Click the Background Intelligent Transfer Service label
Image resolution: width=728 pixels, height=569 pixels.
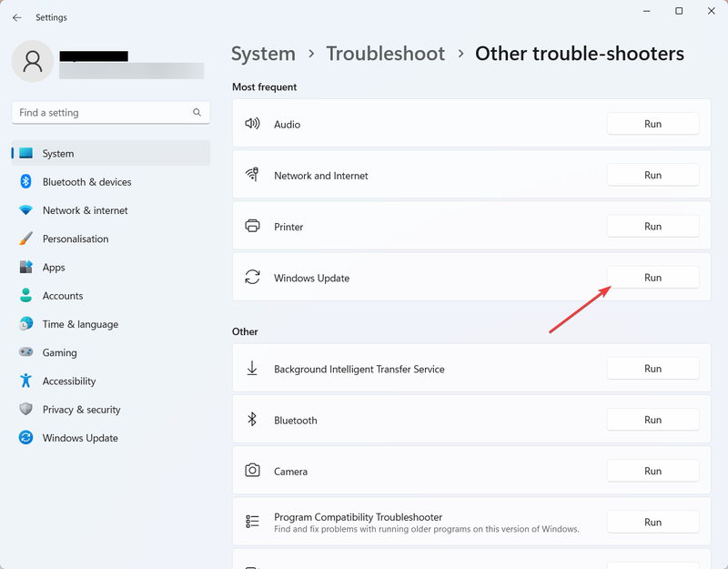[359, 369]
